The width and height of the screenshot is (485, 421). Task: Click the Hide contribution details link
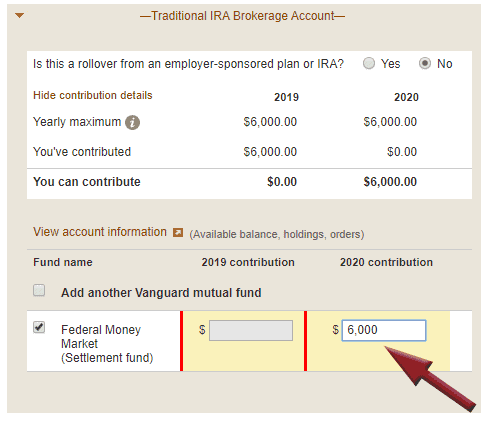(93, 95)
